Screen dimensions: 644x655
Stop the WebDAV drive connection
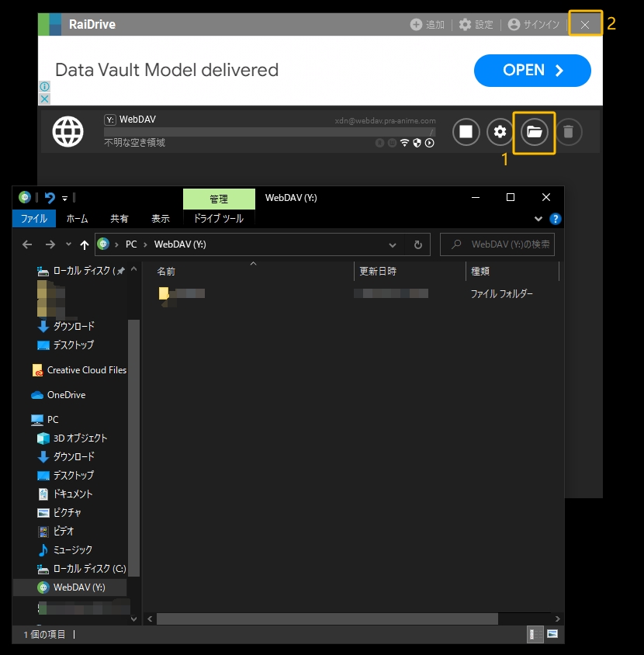pos(466,132)
